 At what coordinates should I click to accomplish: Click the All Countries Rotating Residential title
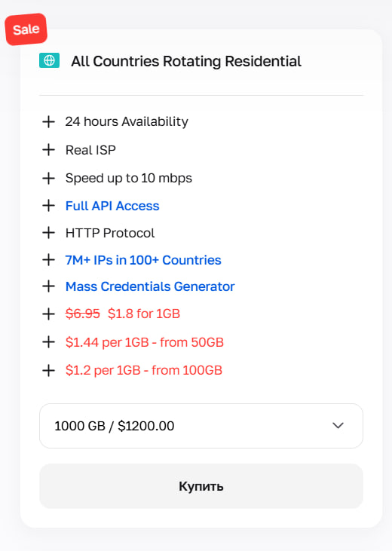click(186, 61)
